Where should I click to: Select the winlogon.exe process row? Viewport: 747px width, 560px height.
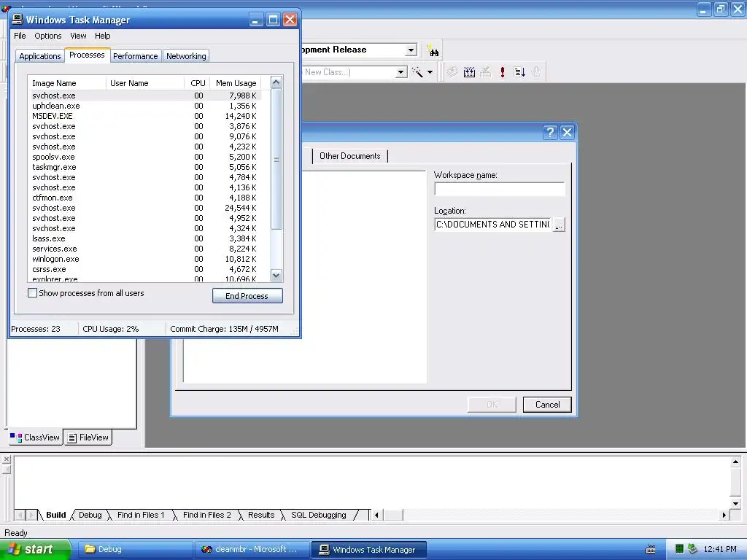click(145, 259)
